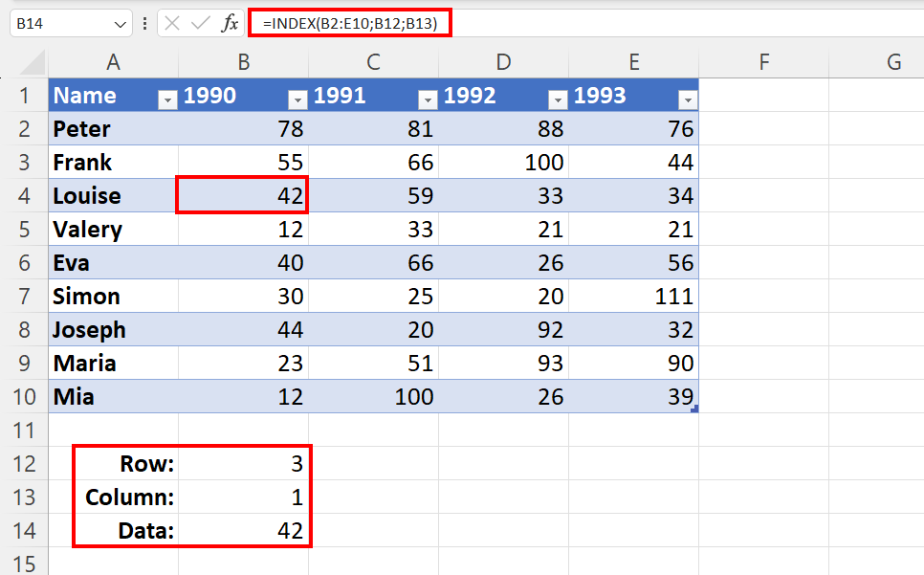924x575 pixels.
Task: Select column E header
Action: coord(633,62)
